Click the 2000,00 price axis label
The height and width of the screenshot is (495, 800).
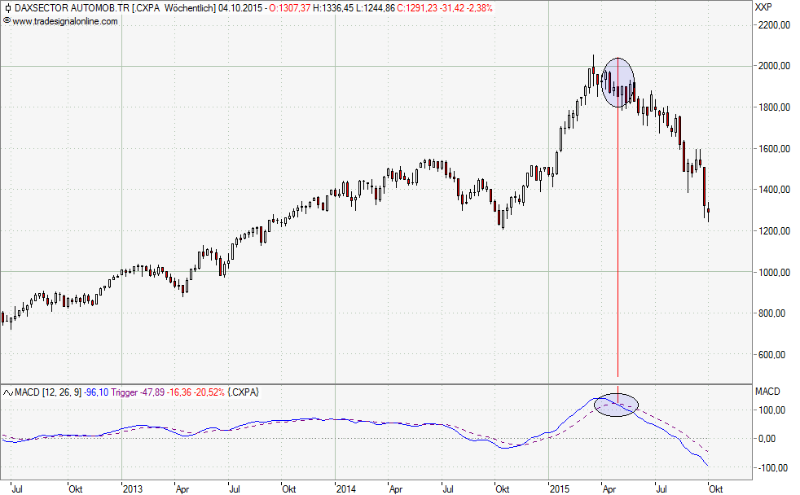(773, 66)
